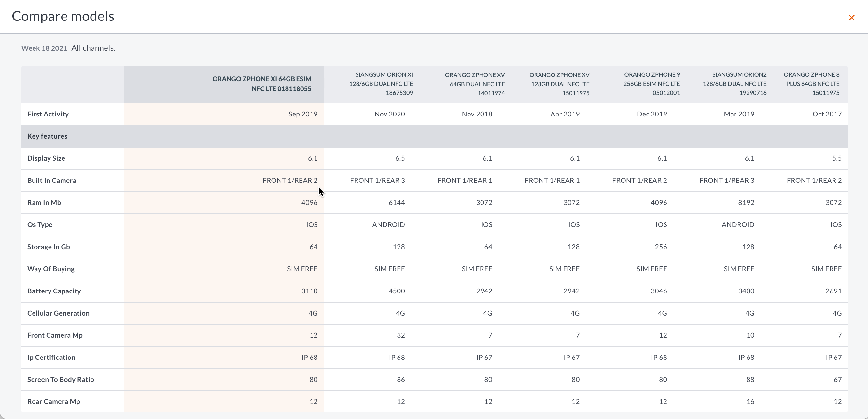Click RAM value 8192
The height and width of the screenshot is (419, 868).
point(746,203)
